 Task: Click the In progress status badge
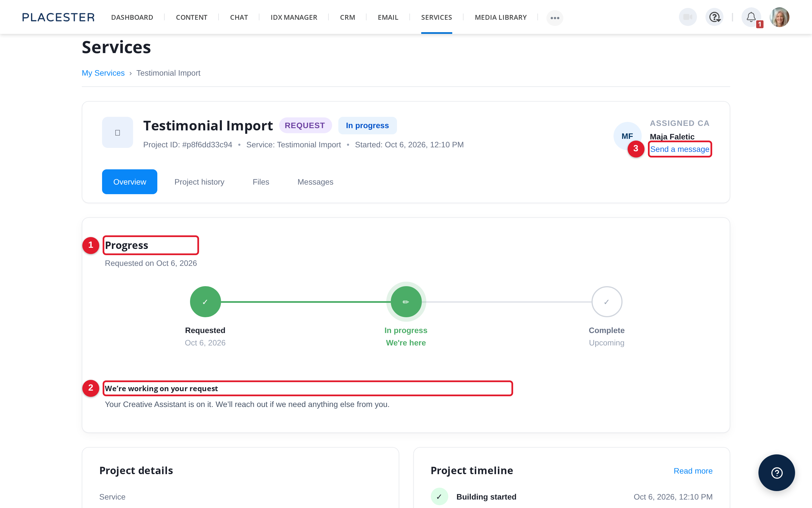point(367,125)
